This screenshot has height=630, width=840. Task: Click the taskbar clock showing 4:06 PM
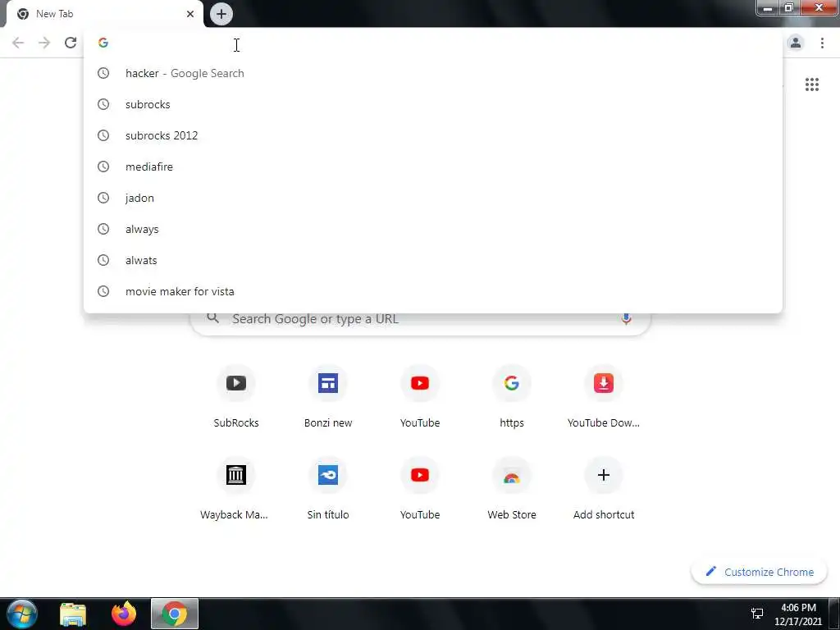point(798,614)
